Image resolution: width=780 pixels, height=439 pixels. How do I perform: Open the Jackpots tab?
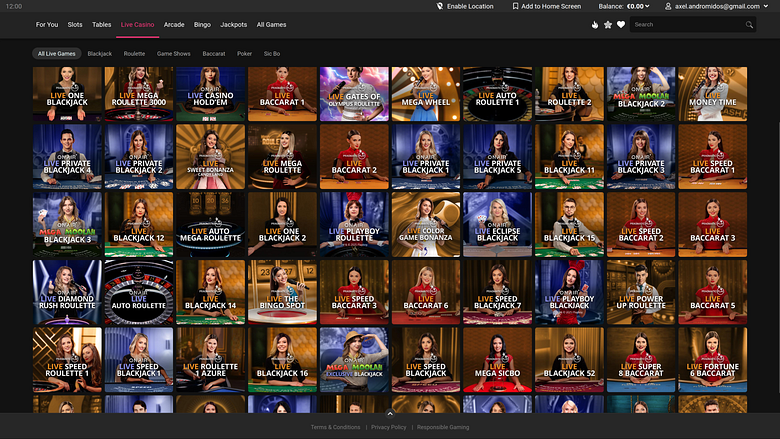pos(233,24)
